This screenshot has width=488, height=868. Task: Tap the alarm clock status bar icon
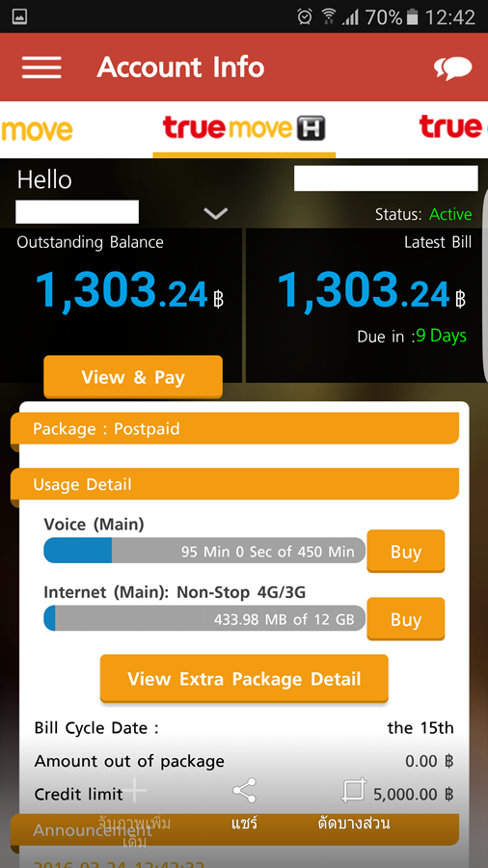click(x=305, y=16)
